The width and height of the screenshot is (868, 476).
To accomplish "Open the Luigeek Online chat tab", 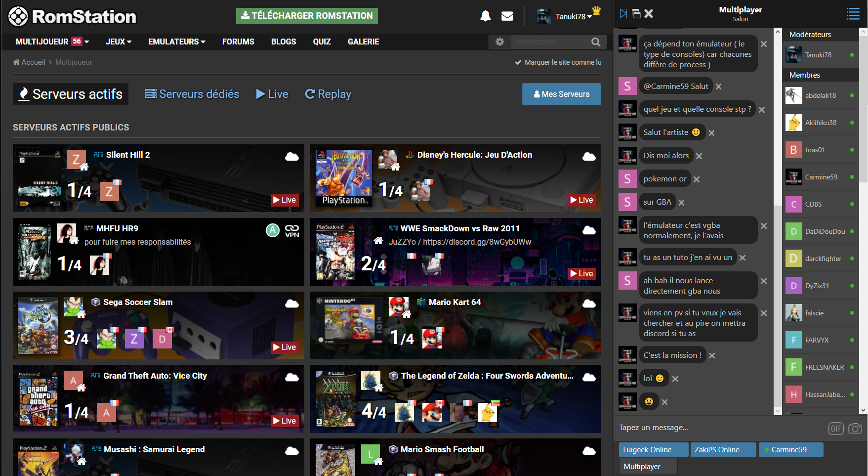I will 653,450.
